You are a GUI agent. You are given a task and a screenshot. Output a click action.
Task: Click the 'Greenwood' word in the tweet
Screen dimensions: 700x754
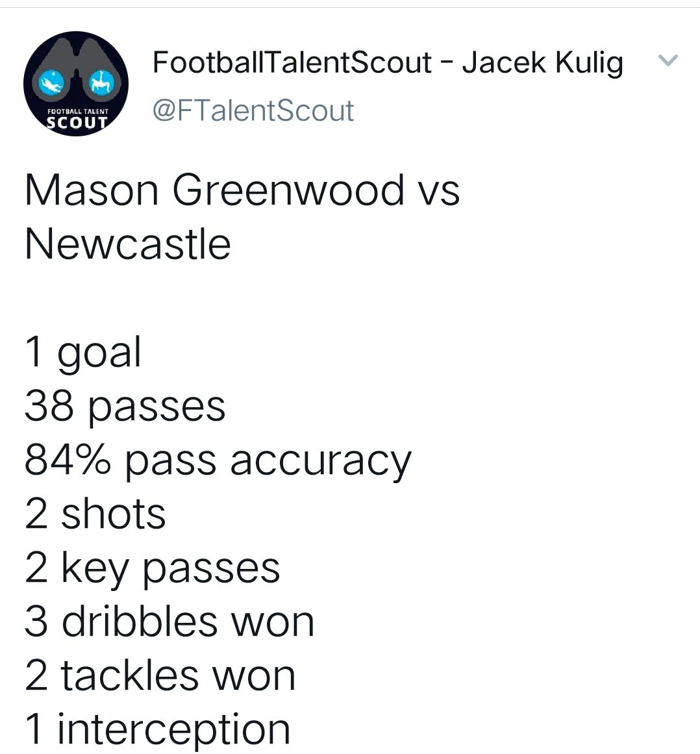point(288,190)
